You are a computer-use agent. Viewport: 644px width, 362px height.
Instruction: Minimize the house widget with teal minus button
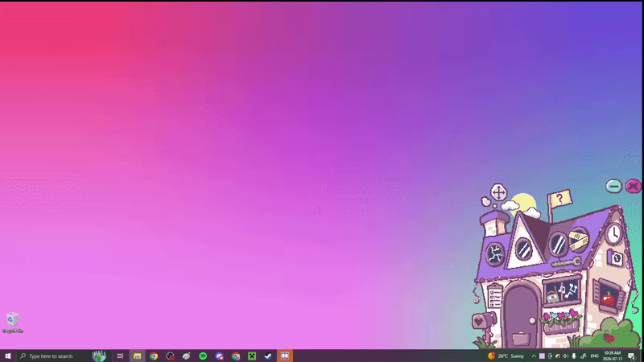[x=614, y=187]
